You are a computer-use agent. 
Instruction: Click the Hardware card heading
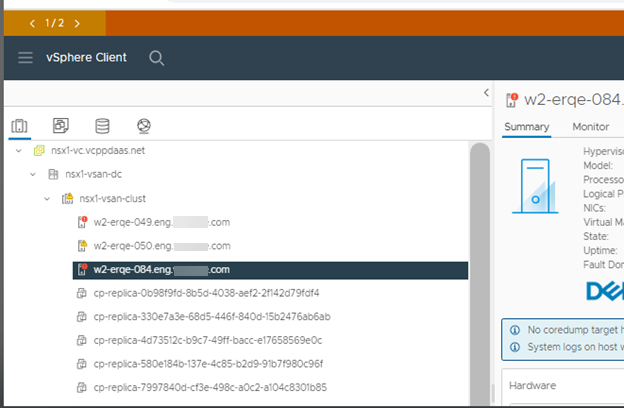click(x=532, y=386)
